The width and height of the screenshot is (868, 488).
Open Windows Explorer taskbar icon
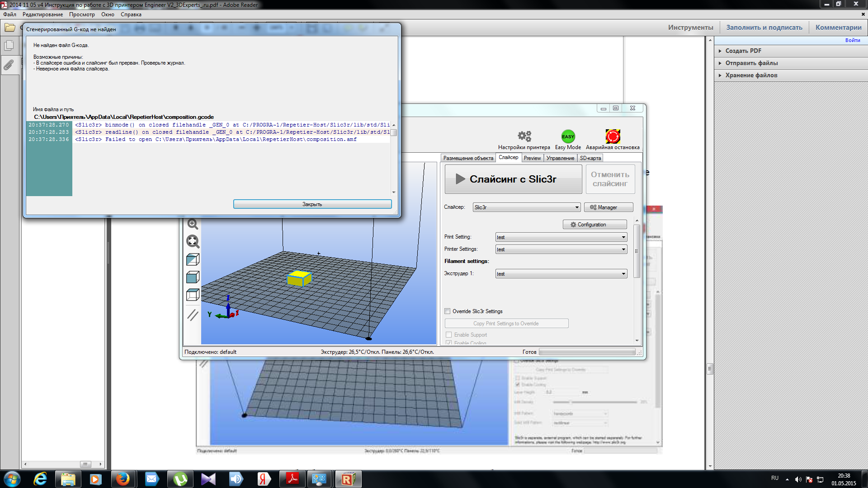coord(68,479)
